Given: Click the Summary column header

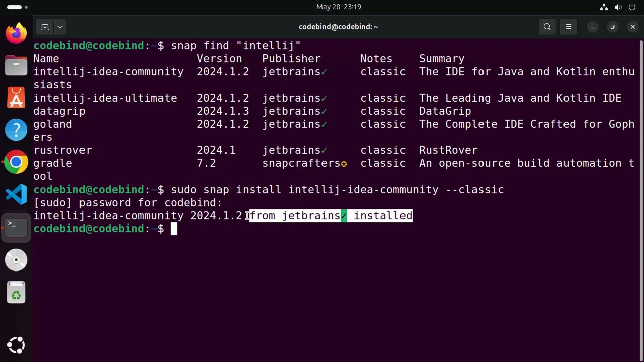Looking at the screenshot, I should pyautogui.click(x=442, y=59).
